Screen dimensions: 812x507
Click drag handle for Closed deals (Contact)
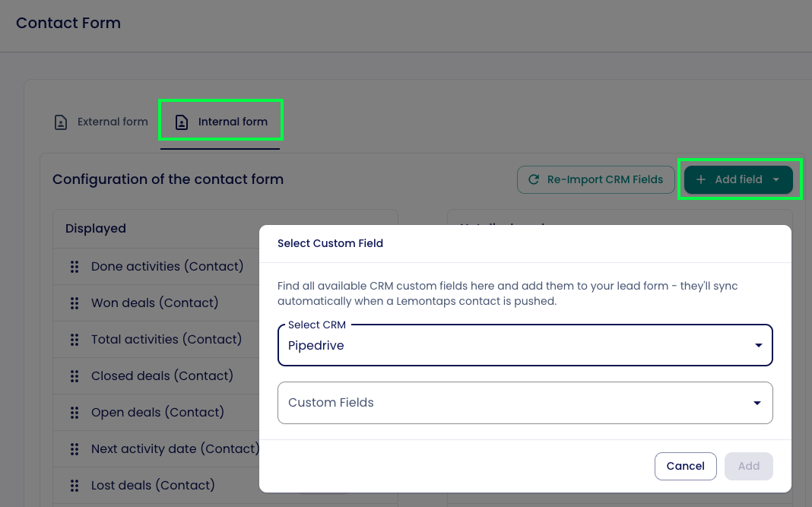point(75,376)
